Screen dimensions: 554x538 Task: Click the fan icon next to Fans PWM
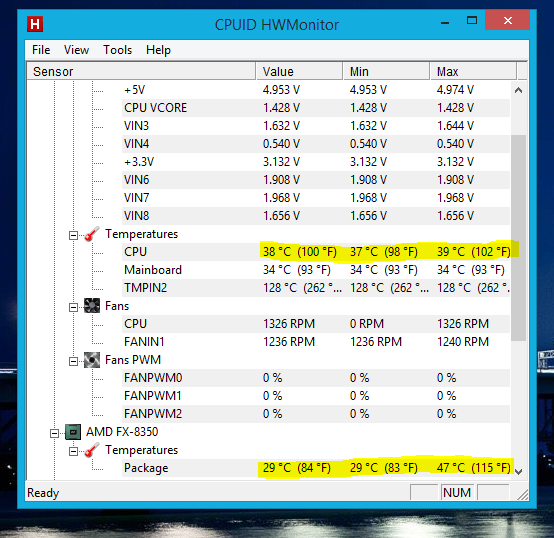point(92,360)
